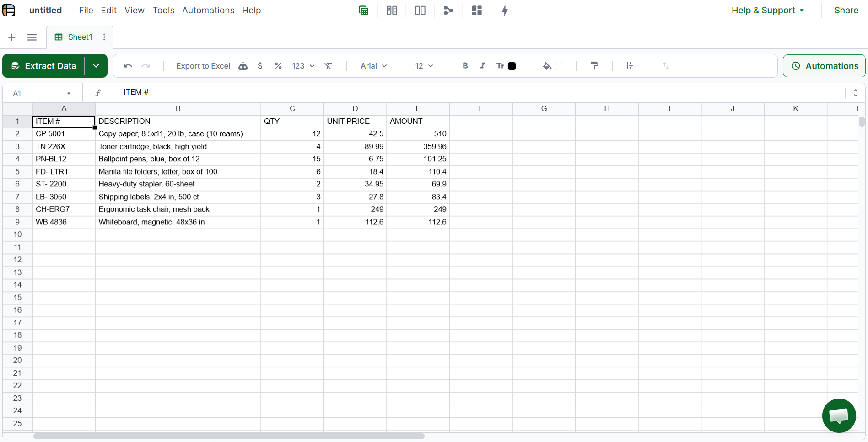Expand the formula bar with up-down arrows
Screen dimensions: 868x442
pyautogui.click(x=855, y=93)
